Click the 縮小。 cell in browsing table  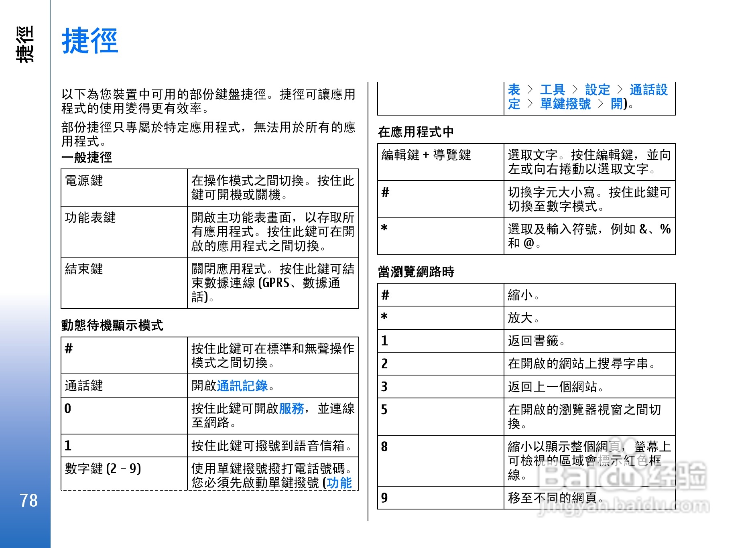coord(589,295)
